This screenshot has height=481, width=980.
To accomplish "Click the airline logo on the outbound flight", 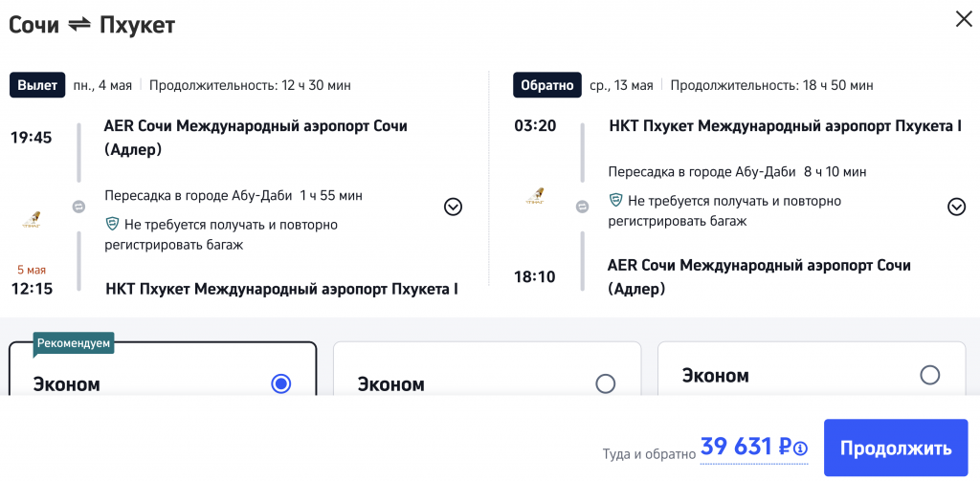I will point(32,220).
